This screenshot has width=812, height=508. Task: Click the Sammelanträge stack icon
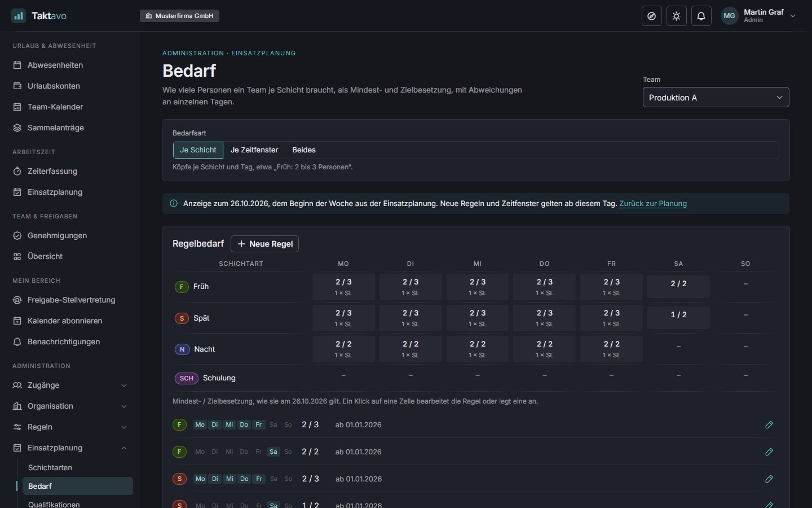pyautogui.click(x=17, y=128)
